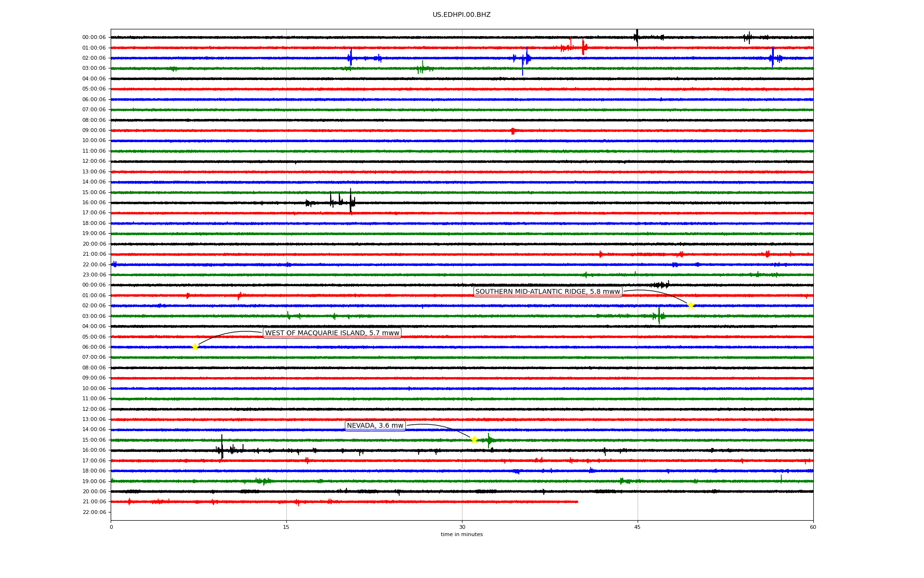The width and height of the screenshot is (924, 578).
Task: Click the end of the last red trace
Action: coord(577,502)
